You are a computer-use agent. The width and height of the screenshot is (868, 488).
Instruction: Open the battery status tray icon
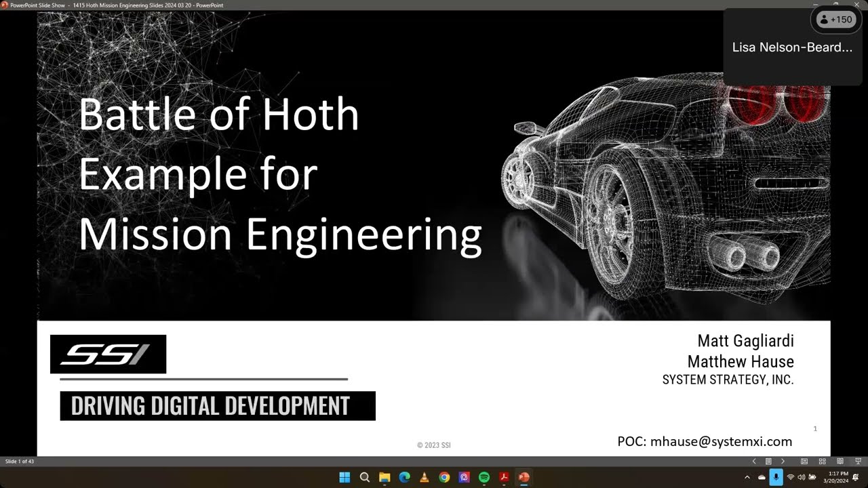[x=812, y=477]
